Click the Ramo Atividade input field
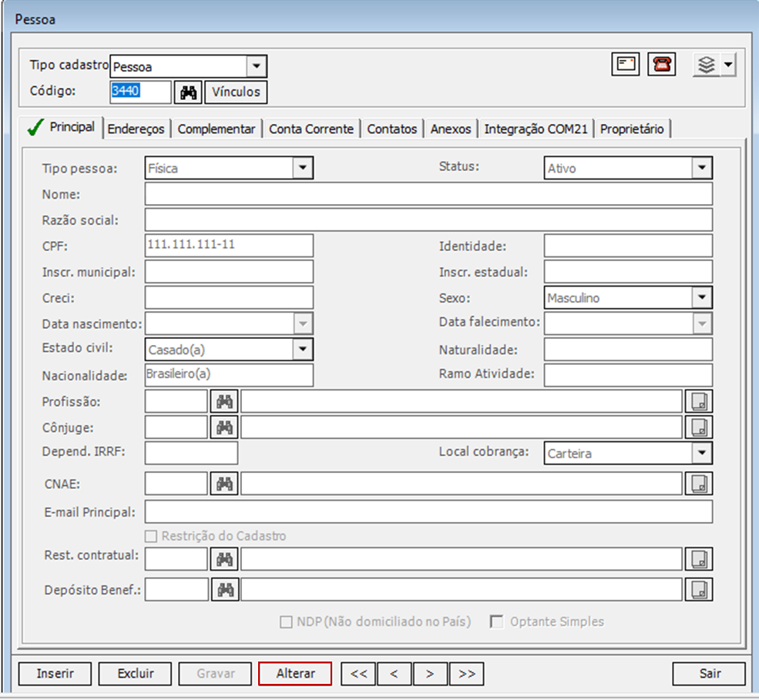The height and width of the screenshot is (700, 759). pos(628,375)
